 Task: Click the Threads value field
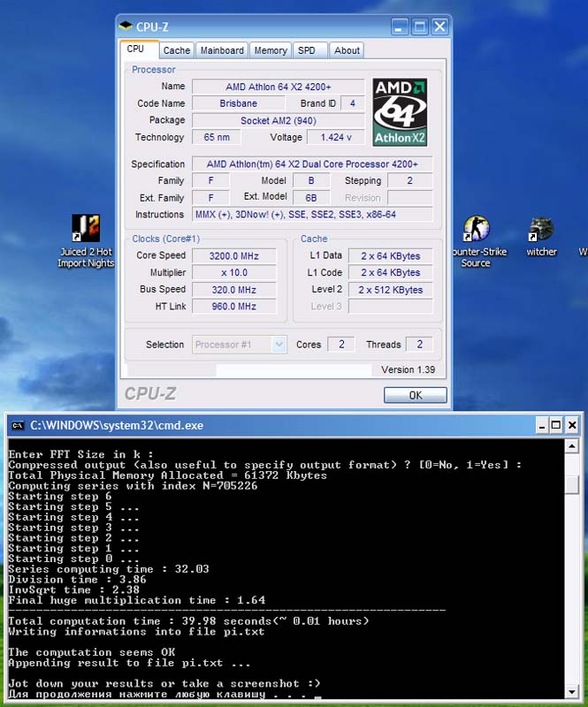pyautogui.click(x=419, y=345)
